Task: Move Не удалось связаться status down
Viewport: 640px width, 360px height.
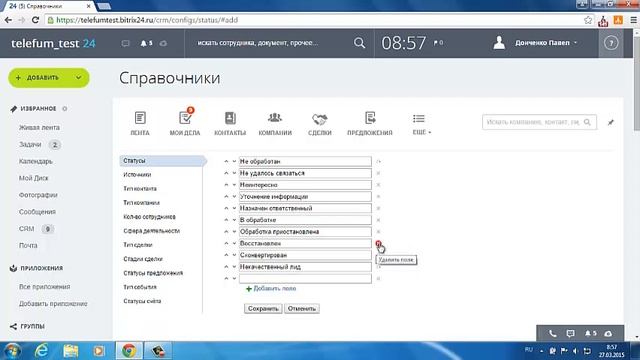Action: pyautogui.click(x=234, y=173)
